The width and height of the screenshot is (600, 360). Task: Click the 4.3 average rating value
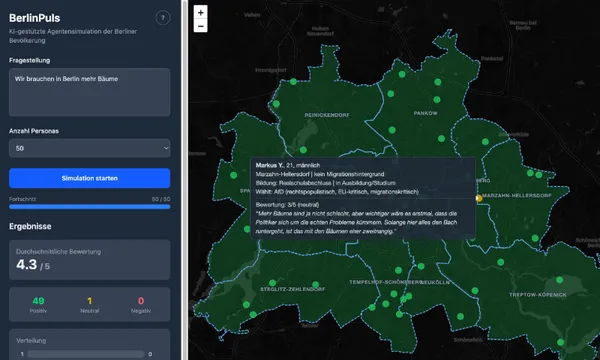[x=27, y=264]
